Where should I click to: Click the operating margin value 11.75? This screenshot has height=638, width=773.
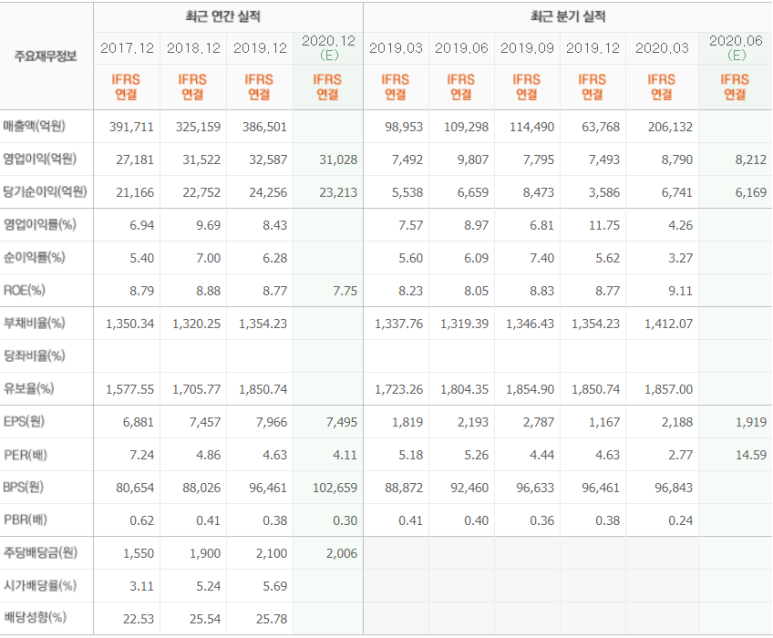point(604,226)
